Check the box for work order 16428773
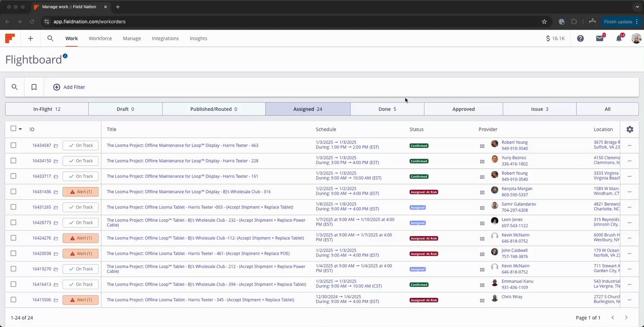Screen dimensions: 644x327 pyautogui.click(x=13, y=223)
